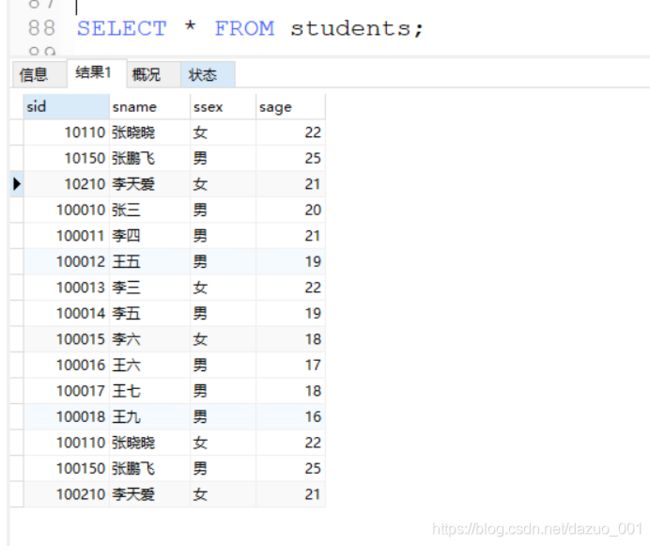
Task: Click the ssex cell 女 for 李六
Action: click(223, 339)
